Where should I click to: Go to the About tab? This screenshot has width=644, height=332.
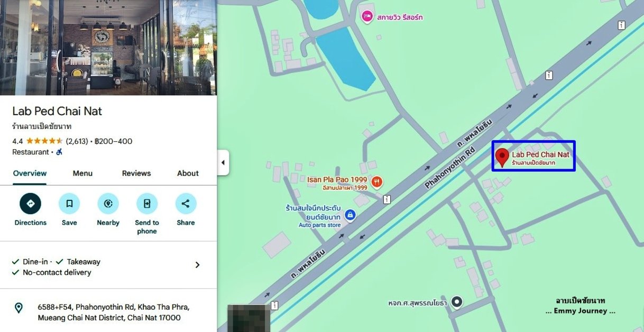[188, 173]
